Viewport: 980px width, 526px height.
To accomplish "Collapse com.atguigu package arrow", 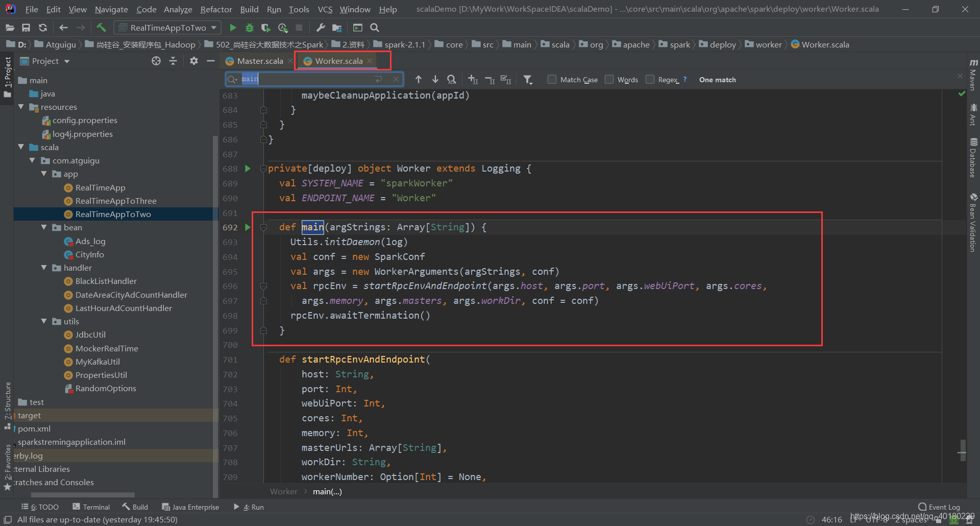I will pos(33,160).
